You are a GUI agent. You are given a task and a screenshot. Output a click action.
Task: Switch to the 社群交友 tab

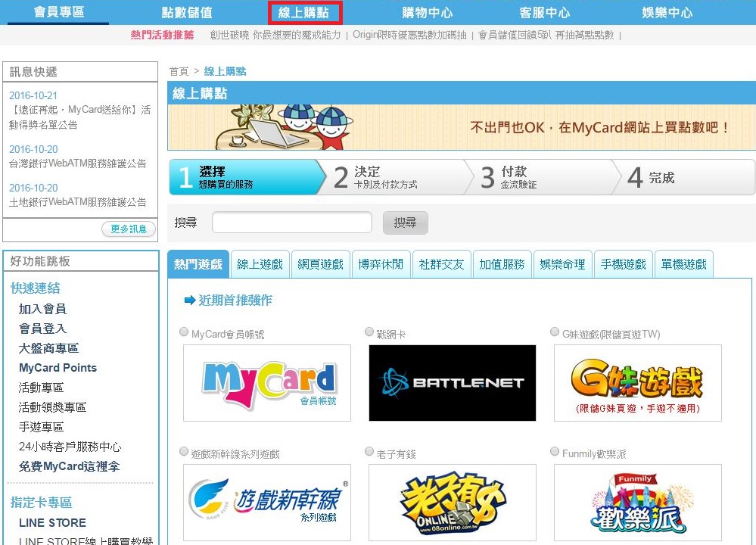[x=441, y=264]
